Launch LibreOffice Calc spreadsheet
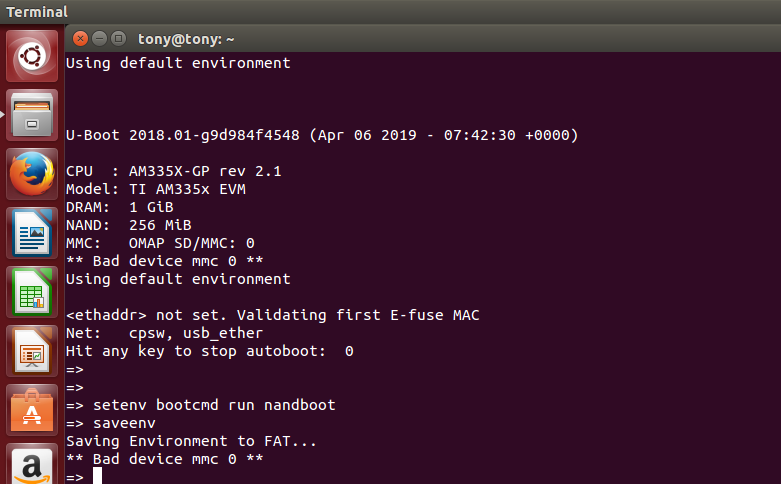Viewport: 781px width, 484px height. 32,292
